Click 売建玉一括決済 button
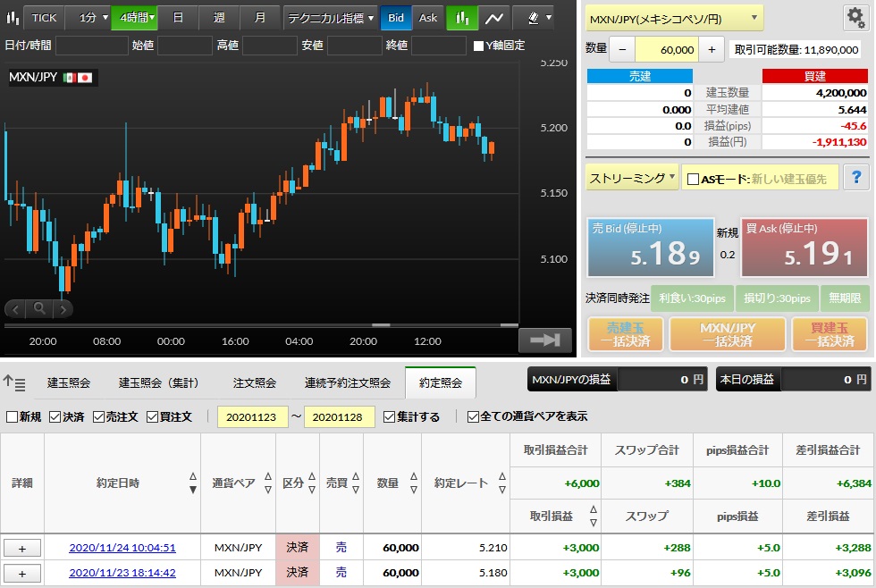Image resolution: width=876 pixels, height=588 pixels. 625,334
